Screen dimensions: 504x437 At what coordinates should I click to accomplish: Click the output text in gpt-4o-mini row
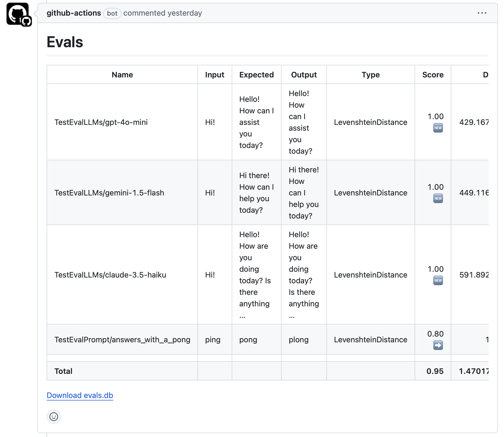(x=301, y=122)
